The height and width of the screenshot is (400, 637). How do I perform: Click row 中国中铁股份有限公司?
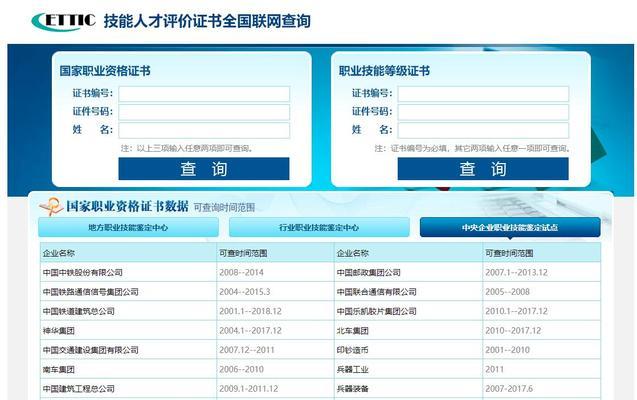tap(83, 272)
